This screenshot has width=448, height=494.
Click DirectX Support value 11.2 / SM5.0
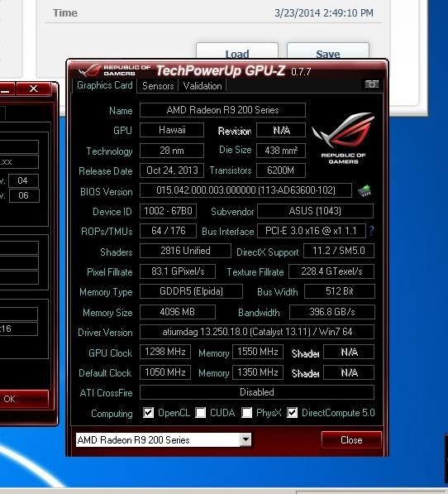(339, 251)
